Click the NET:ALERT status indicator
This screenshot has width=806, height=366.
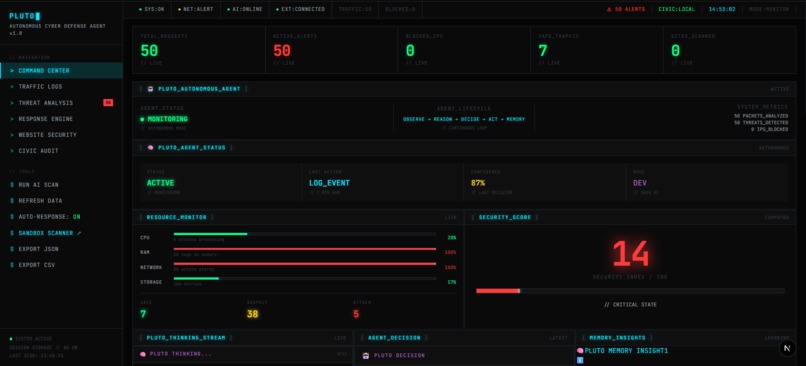[x=195, y=9]
